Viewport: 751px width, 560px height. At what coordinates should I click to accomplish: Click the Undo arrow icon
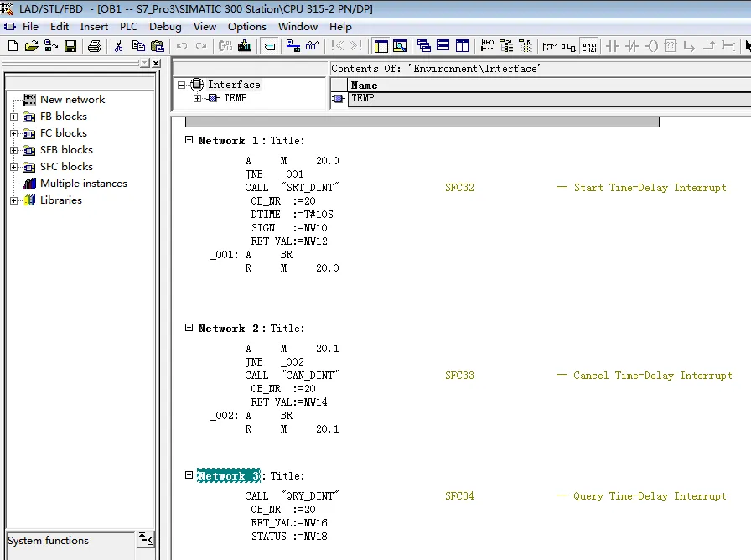(x=182, y=46)
